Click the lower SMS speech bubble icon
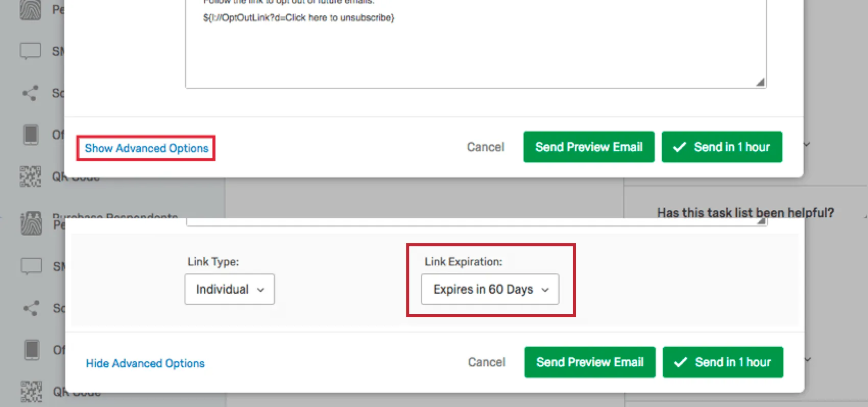 pyautogui.click(x=31, y=266)
